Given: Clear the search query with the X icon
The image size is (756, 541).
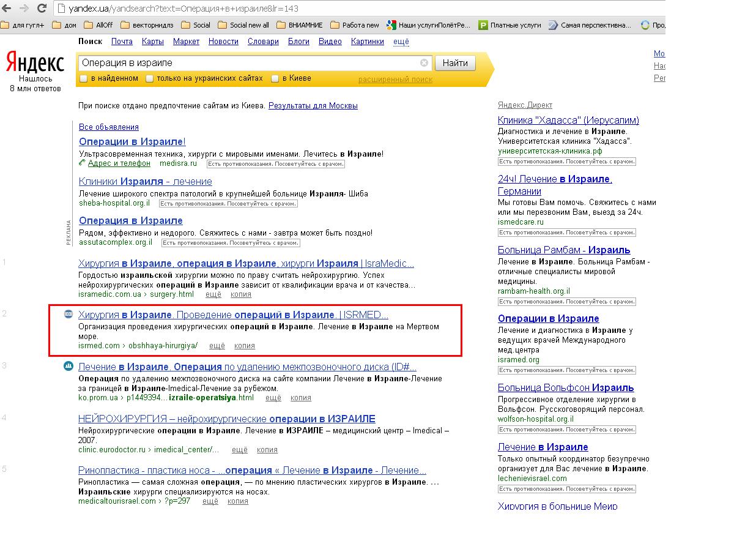Looking at the screenshot, I should click(x=424, y=63).
